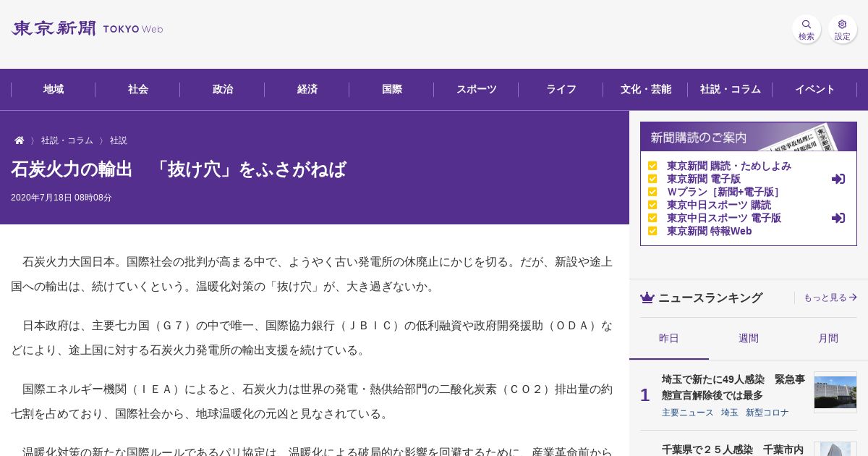Image resolution: width=868 pixels, height=456 pixels.
Task: Click the 新聞購読のご案内 banner
Action: coord(749,137)
